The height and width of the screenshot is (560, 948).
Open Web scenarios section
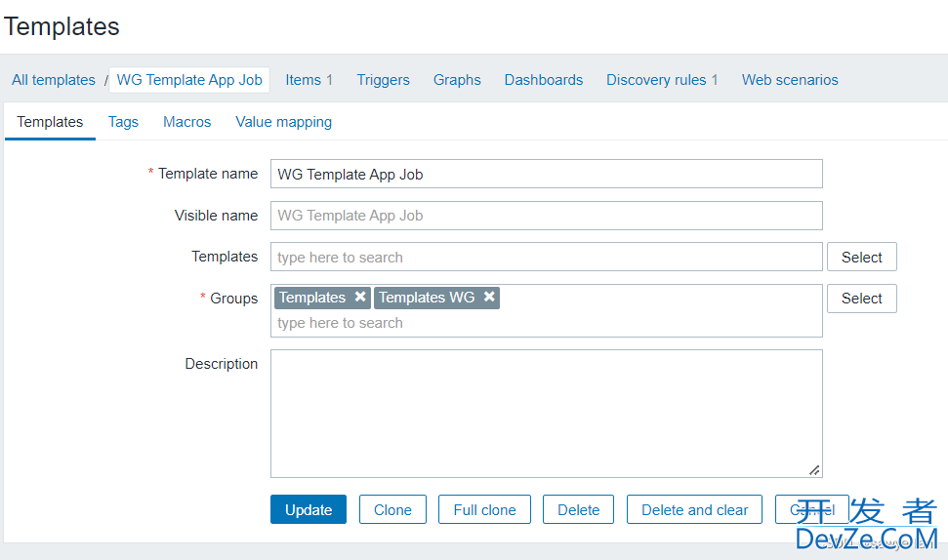tap(790, 80)
